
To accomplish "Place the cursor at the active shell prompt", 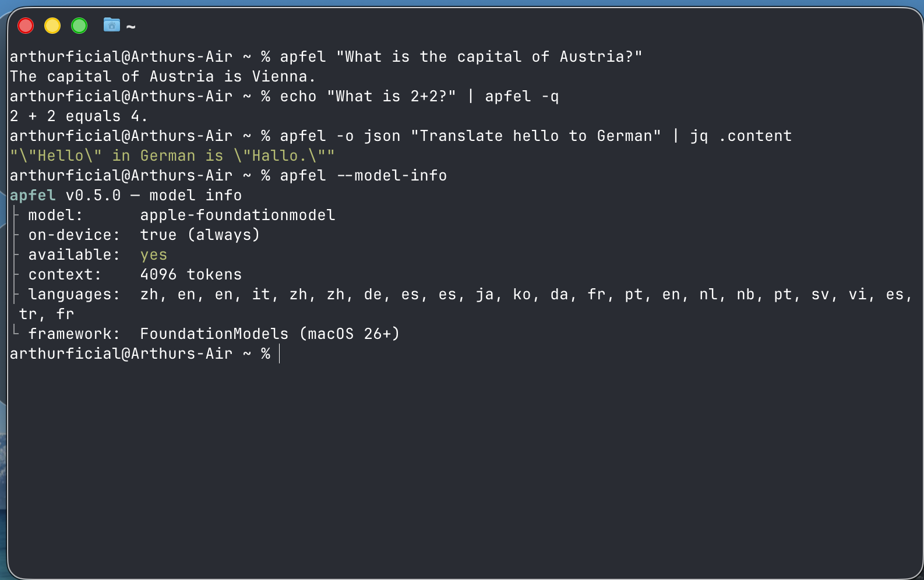I will [280, 353].
